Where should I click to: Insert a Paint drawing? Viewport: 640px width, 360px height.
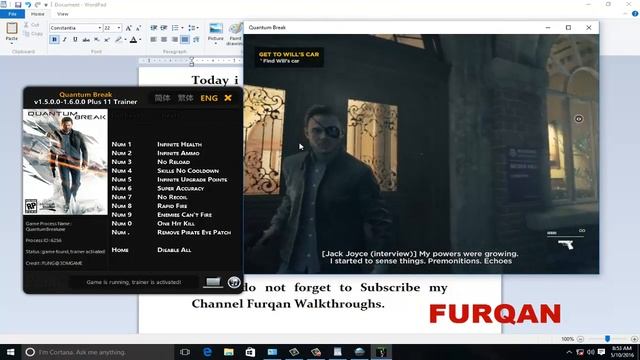pyautogui.click(x=235, y=33)
